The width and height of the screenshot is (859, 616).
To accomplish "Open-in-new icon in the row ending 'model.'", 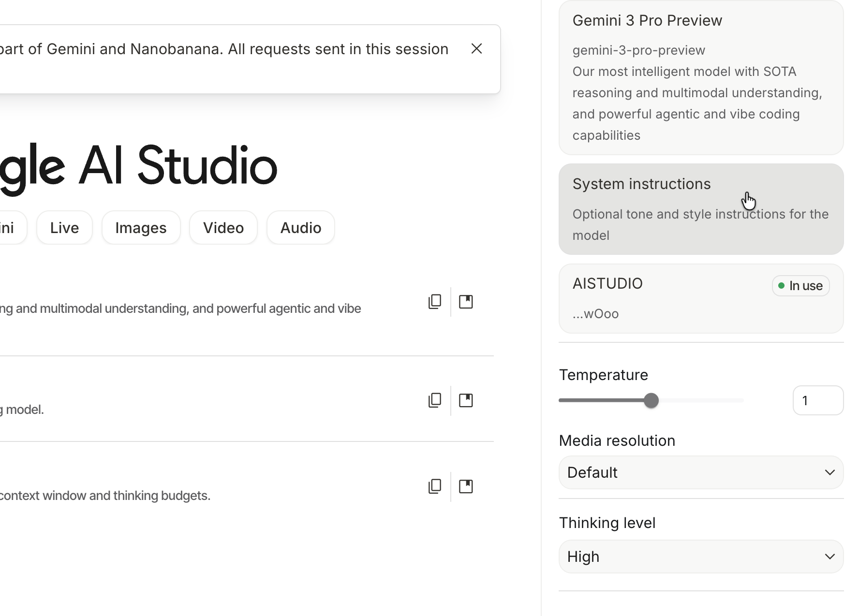I will (466, 400).
